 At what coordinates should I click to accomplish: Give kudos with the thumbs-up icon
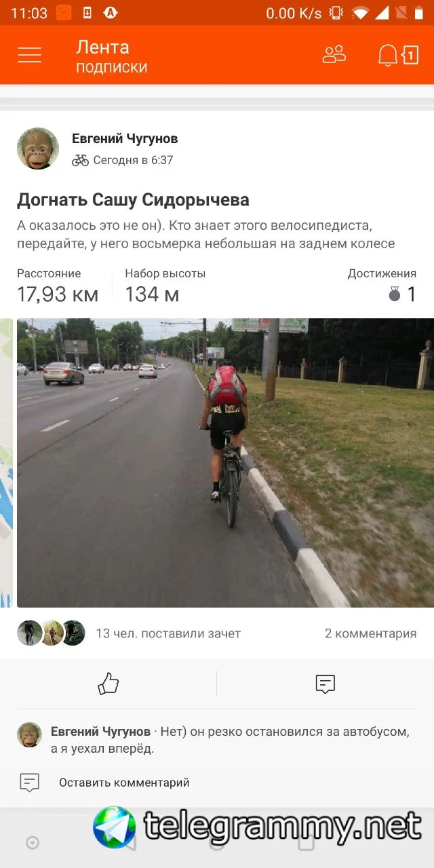tap(108, 684)
